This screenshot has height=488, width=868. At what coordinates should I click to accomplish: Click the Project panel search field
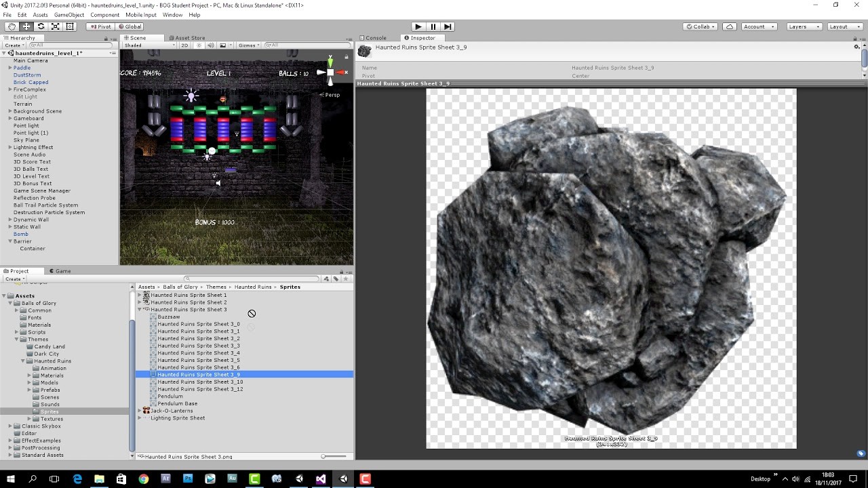coord(252,279)
